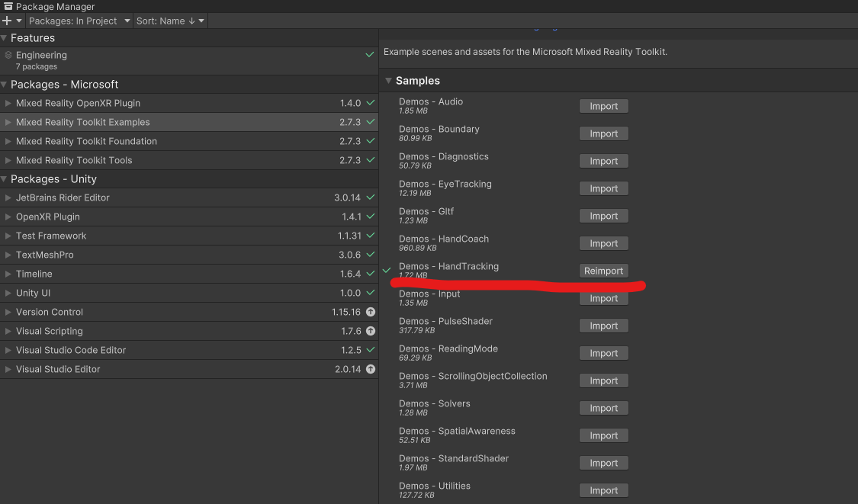The image size is (858, 504).
Task: Click installed checkmark for Mixed Reality Toolkit Tools
Action: pyautogui.click(x=371, y=160)
